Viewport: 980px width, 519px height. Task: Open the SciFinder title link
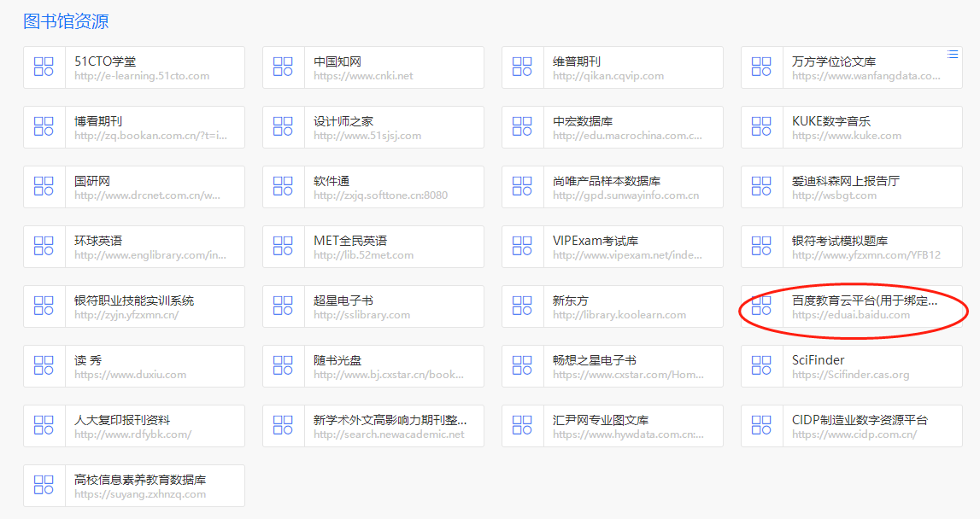click(x=819, y=360)
